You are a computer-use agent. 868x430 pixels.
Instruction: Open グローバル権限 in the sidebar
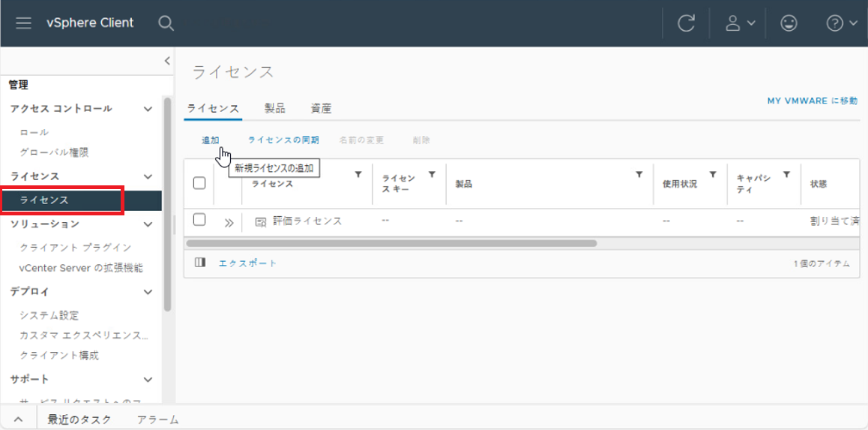click(54, 152)
